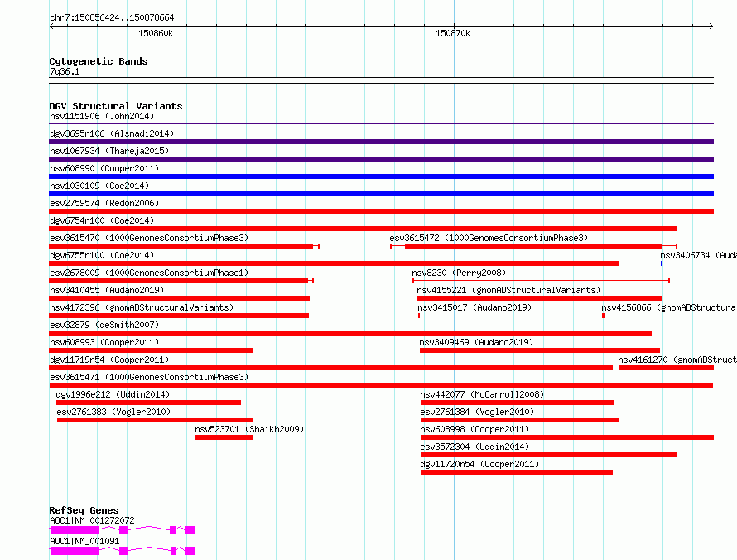Click the nsv8230 thin red line feature
The image size is (737, 560).
(x=541, y=281)
